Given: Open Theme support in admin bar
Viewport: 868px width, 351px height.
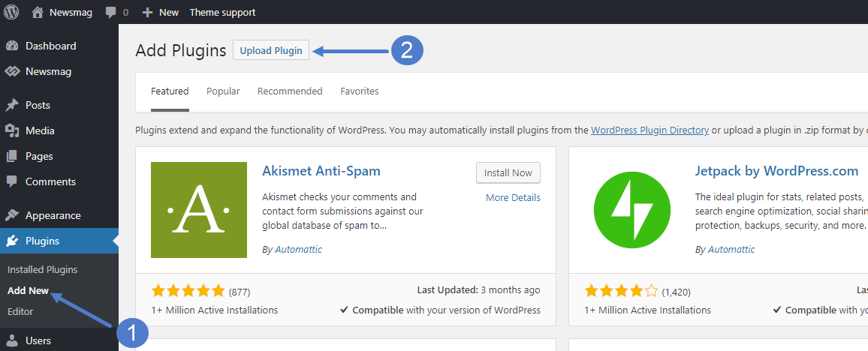Looking at the screenshot, I should [222, 12].
